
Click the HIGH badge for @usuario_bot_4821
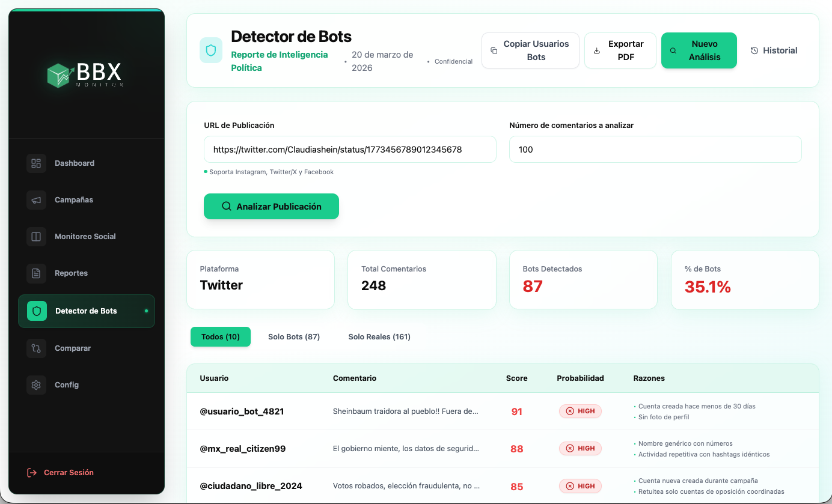point(580,411)
